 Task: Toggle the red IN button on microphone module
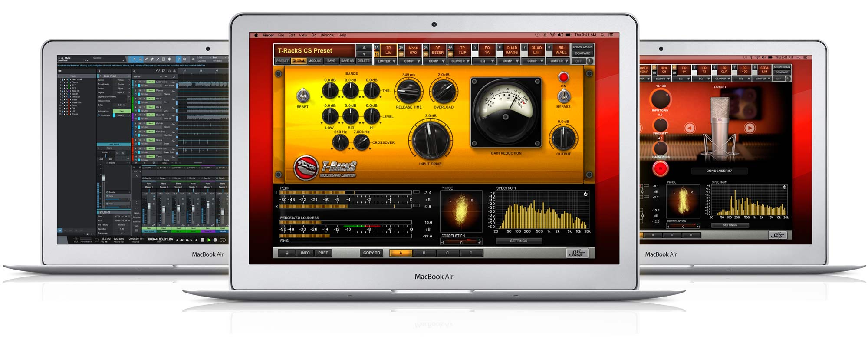pos(660,168)
